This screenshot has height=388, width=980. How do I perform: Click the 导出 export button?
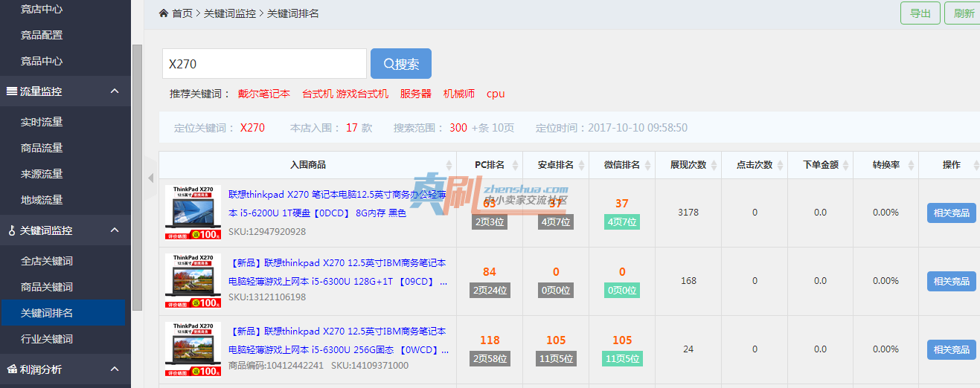pos(920,13)
